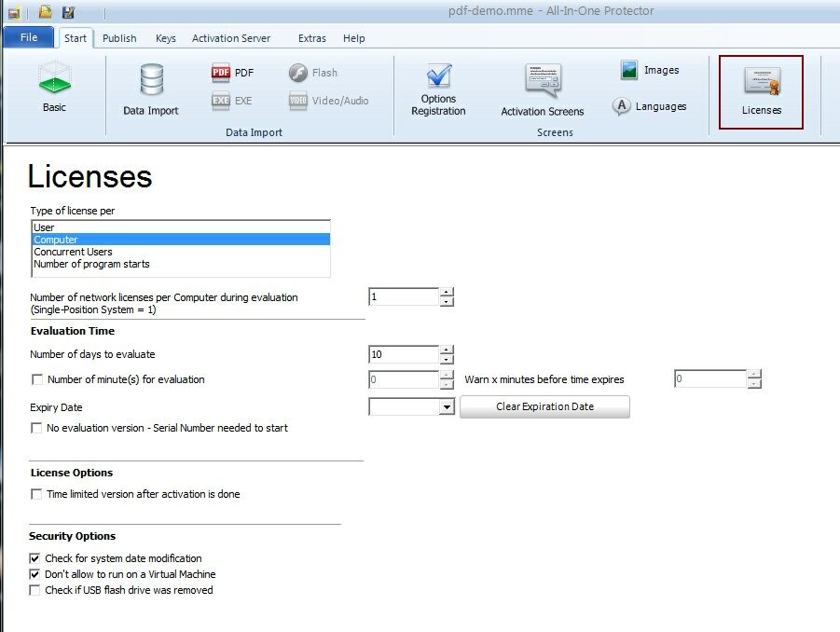Switch to the Publish tab
Viewport: 840px width, 632px height.
click(x=119, y=38)
